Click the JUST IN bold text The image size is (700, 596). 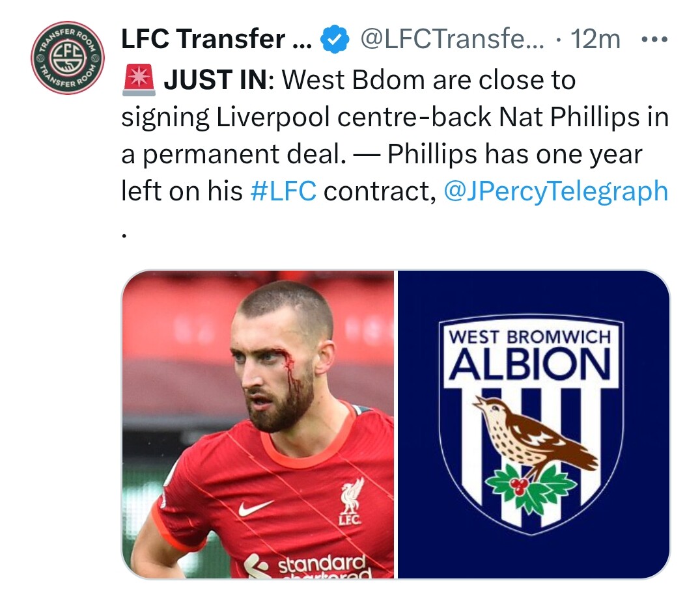pyautogui.click(x=217, y=80)
